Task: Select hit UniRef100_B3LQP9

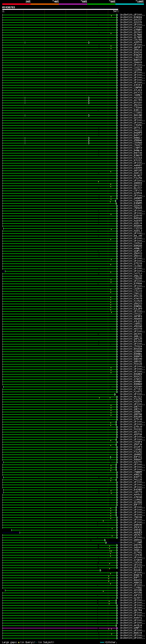Action: coord(131,309)
